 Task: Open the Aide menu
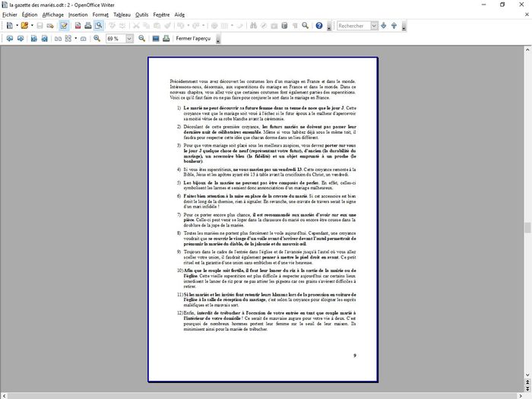pyautogui.click(x=179, y=14)
